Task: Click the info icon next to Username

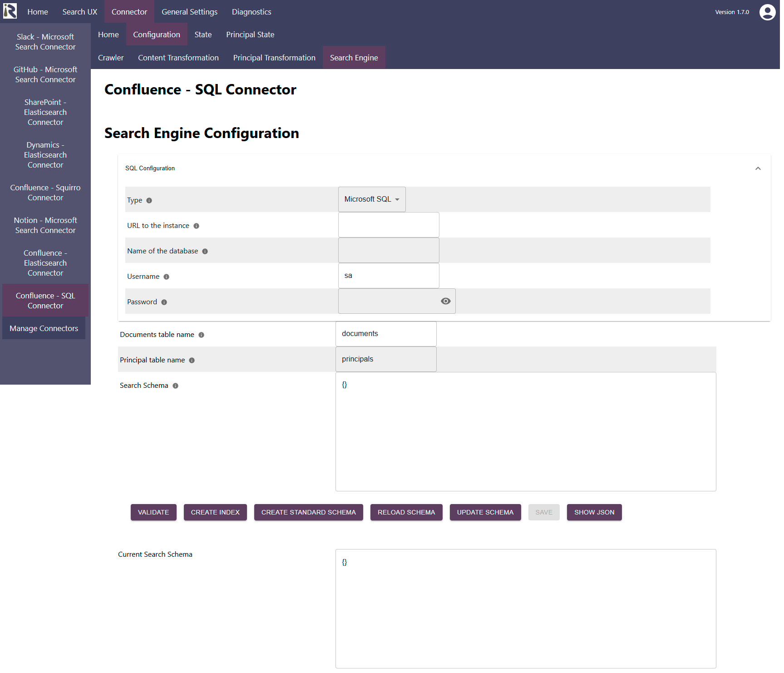Action: [167, 277]
